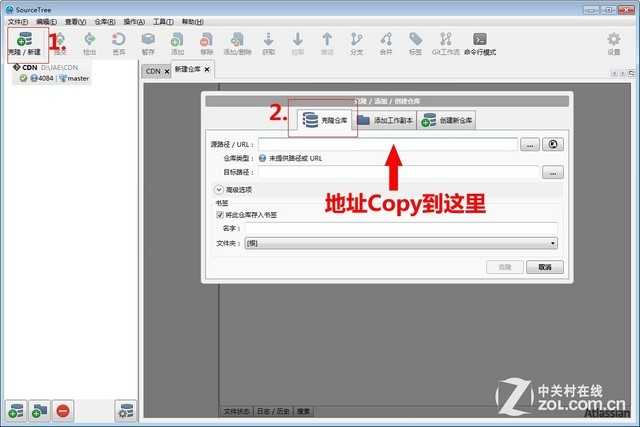Viewport: 640px width, 427px height.
Task: Open 设置 (Settings) gear in the toolbar
Action: click(x=614, y=42)
